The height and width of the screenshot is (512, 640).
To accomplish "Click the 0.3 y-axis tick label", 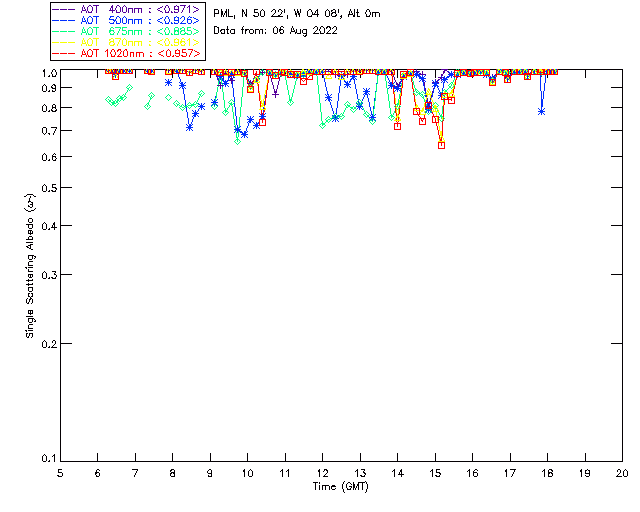I will click(49, 275).
